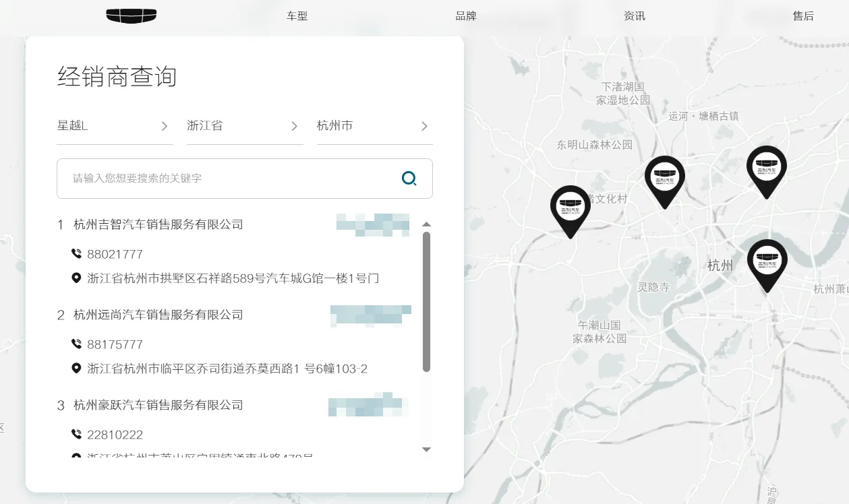Click the scrollbar down arrow in the list
Viewport: 849px width, 504px height.
tap(427, 449)
